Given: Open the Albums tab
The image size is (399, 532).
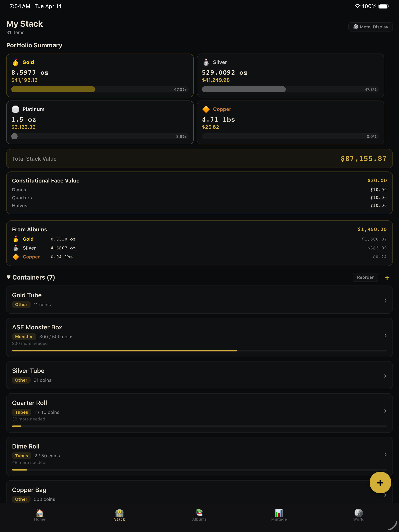Looking at the screenshot, I should pyautogui.click(x=199, y=515).
